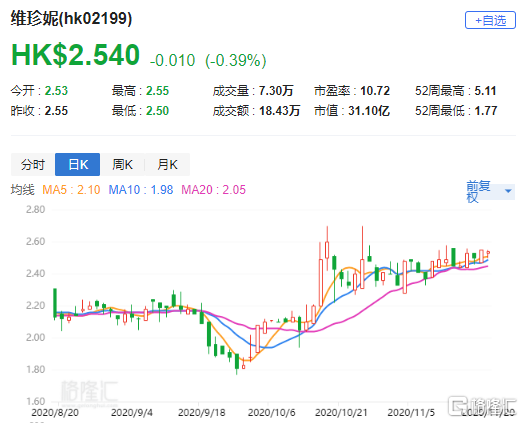Screen dimensions: 523x423
Task: Click the 2020/9/4 date axis label
Action: click(x=132, y=413)
